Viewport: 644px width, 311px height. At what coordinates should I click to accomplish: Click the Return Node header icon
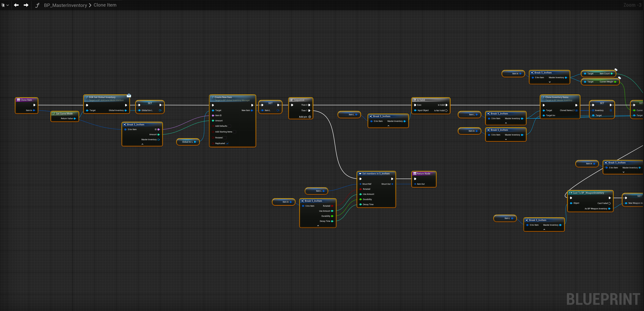coord(415,174)
